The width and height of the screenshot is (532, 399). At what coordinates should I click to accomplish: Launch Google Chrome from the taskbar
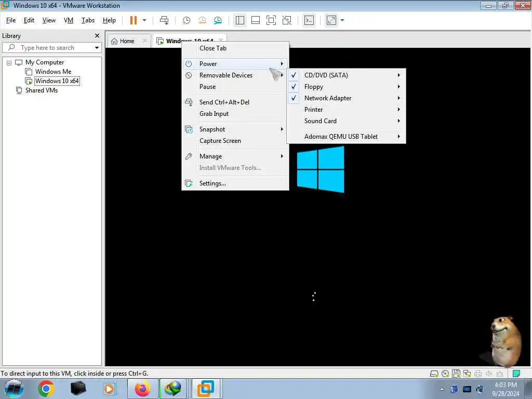46,389
